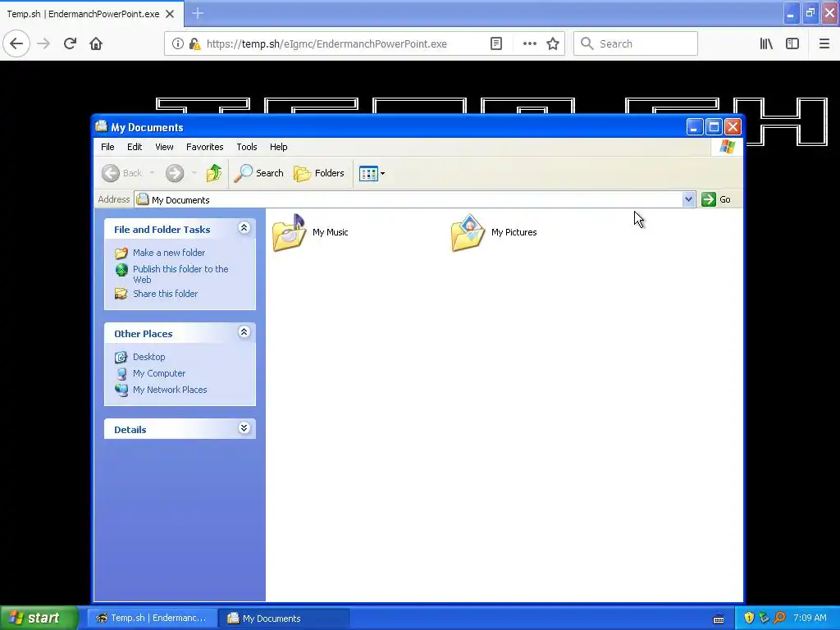This screenshot has height=630, width=840.
Task: Select the My Music folder icon
Action: pos(289,232)
